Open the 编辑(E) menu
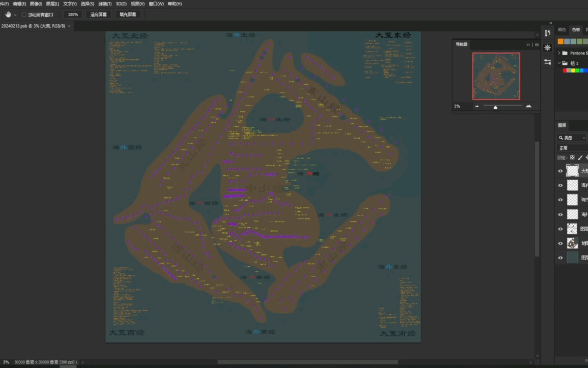The height and width of the screenshot is (368, 588). click(19, 4)
